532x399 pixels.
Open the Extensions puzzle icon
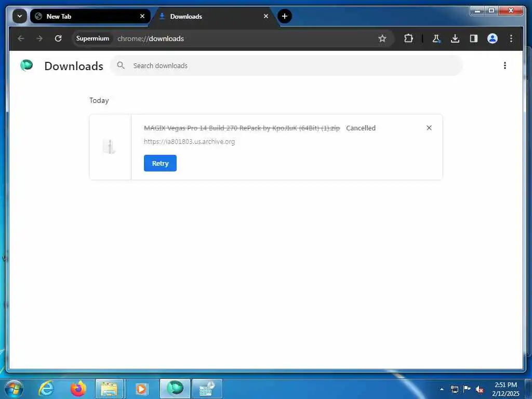pos(408,38)
